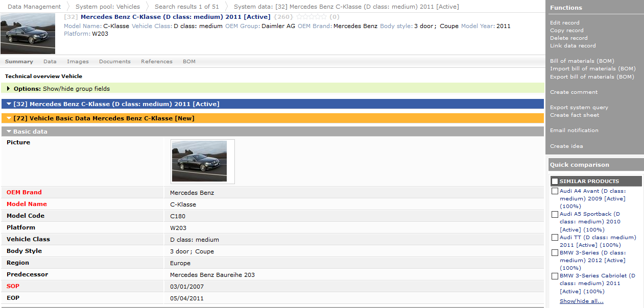Click the Technical overview Vehicle heading
The height and width of the screenshot is (308, 644).
43,76
